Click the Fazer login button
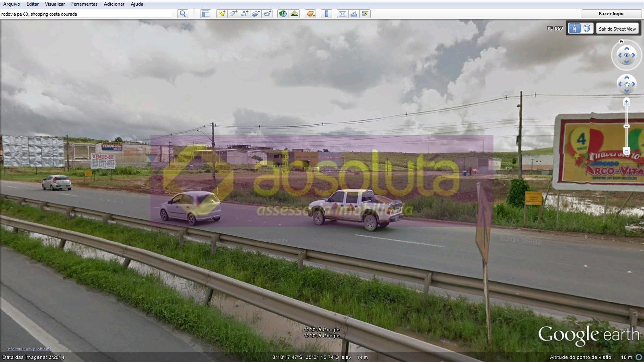 coord(611,14)
